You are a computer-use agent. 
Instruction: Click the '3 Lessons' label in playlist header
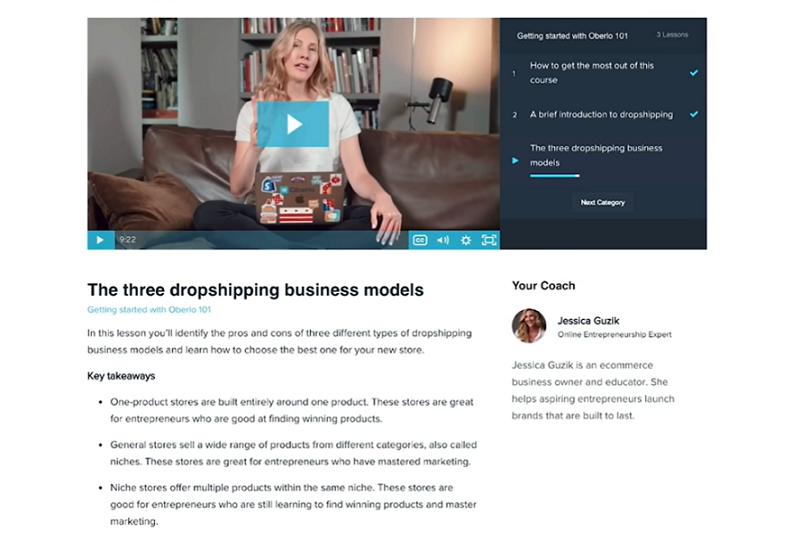click(672, 35)
